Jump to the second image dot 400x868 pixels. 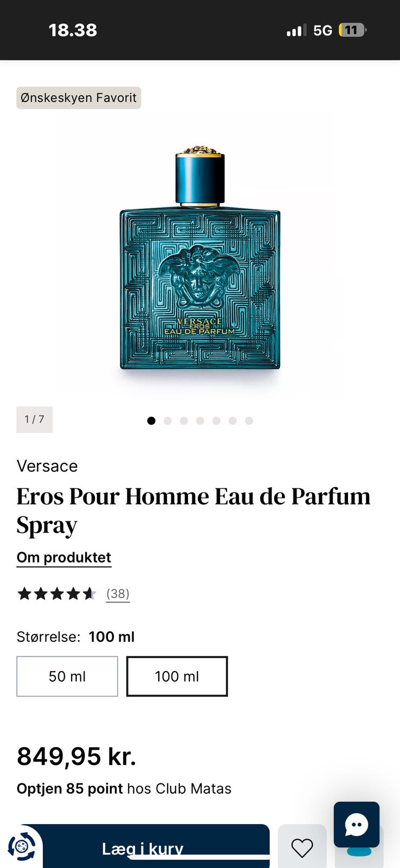167,420
